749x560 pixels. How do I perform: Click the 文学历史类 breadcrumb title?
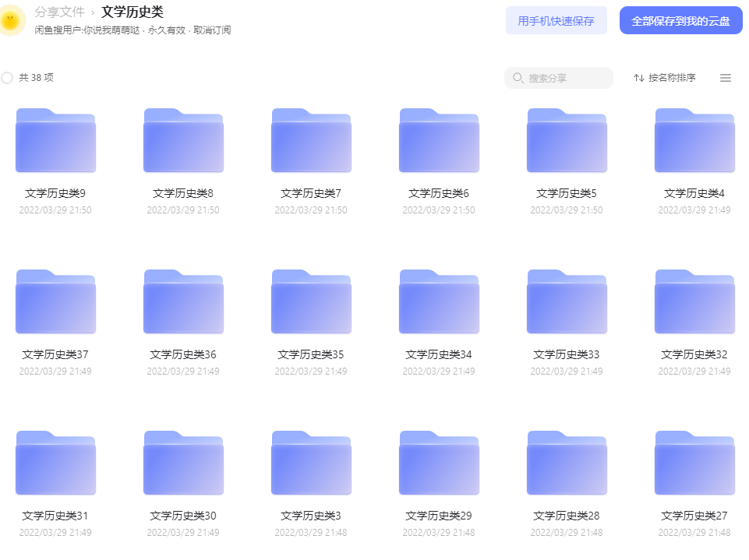(132, 12)
